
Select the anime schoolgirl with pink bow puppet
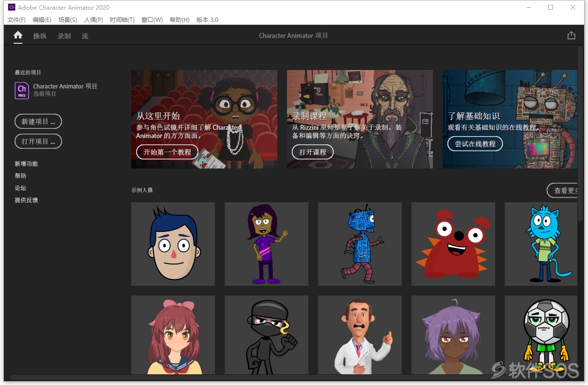click(x=173, y=335)
